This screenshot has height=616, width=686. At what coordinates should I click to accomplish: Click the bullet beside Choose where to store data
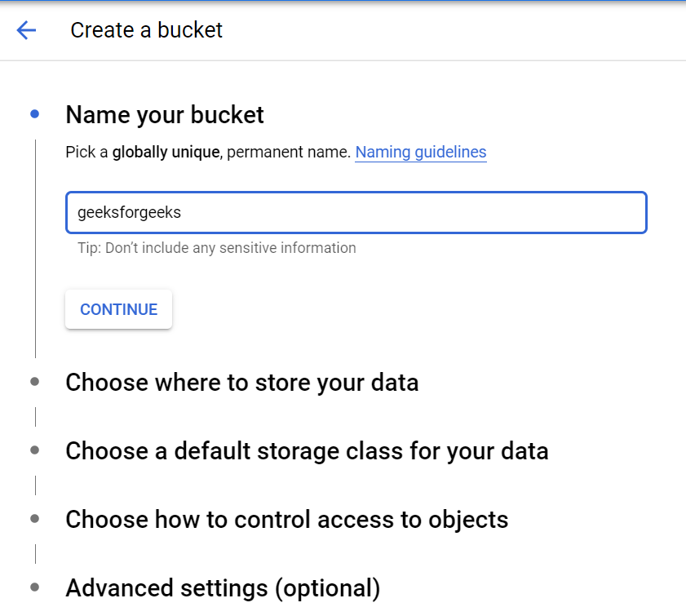click(x=34, y=382)
